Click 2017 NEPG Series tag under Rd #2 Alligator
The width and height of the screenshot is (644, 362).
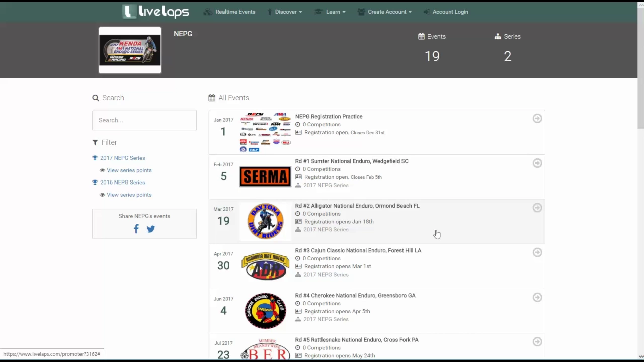(326, 230)
